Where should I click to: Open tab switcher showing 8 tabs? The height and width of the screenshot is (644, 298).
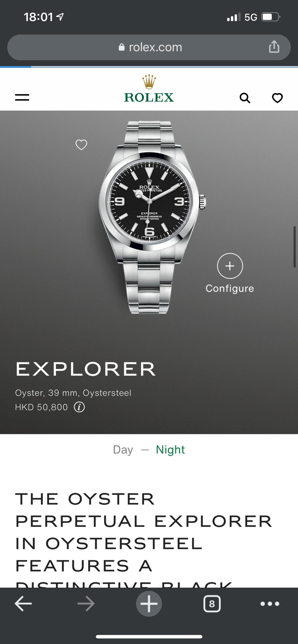212,604
